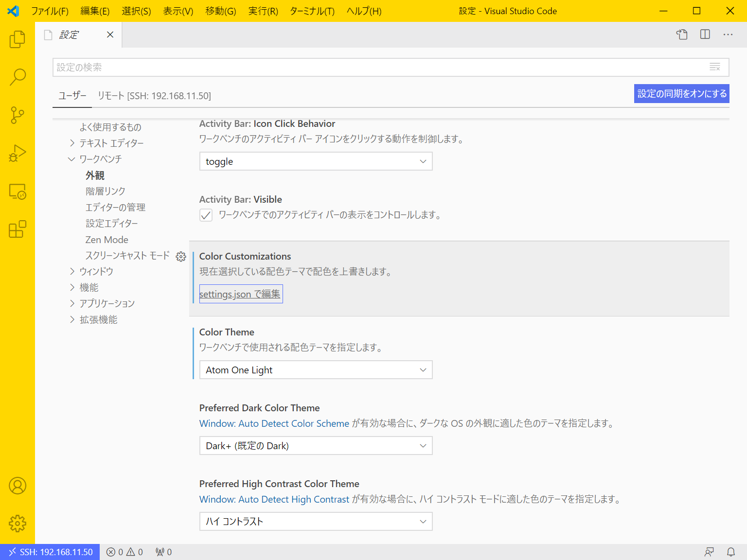This screenshot has height=560, width=747.
Task: Open Preferred High Contrast Theme dropdown
Action: coord(316,522)
